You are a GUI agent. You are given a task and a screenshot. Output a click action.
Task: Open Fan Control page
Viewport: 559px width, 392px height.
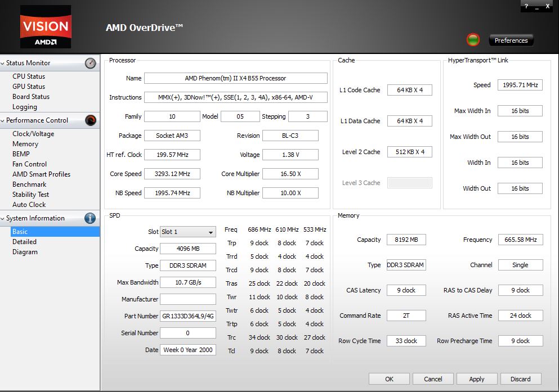coord(29,164)
